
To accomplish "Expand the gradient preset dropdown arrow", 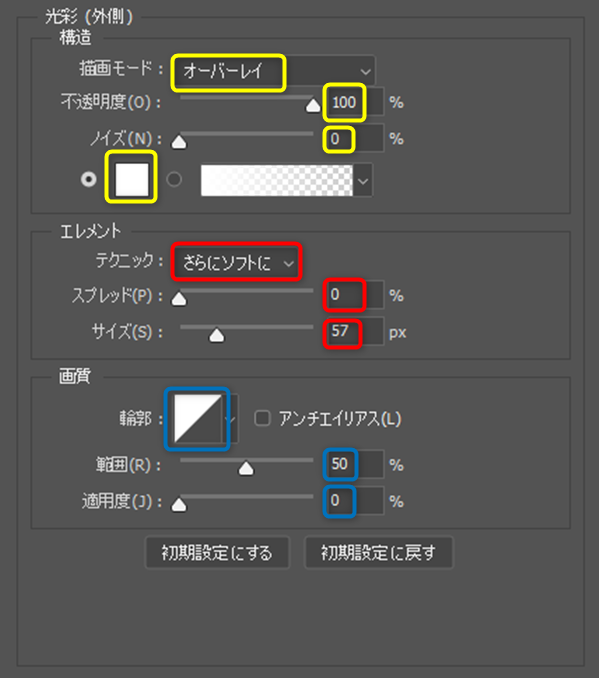I will (x=363, y=180).
